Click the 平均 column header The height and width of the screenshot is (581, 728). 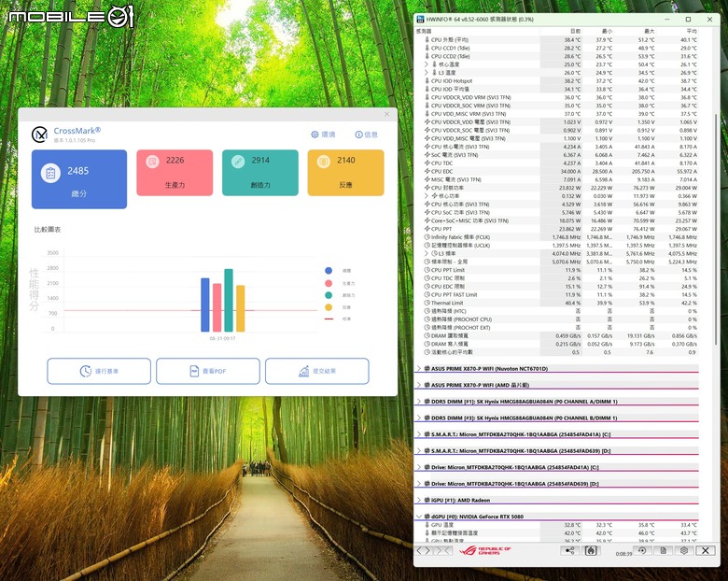click(677, 31)
